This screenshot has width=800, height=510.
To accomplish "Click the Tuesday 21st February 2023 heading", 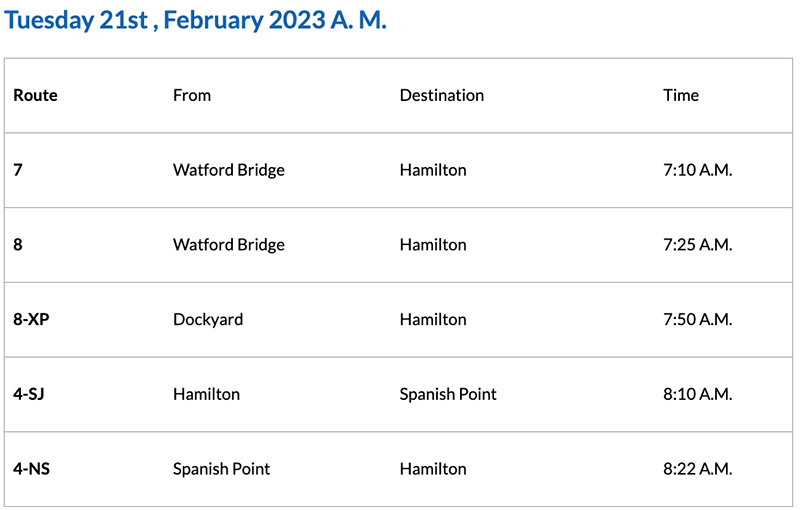I will click(x=196, y=21).
